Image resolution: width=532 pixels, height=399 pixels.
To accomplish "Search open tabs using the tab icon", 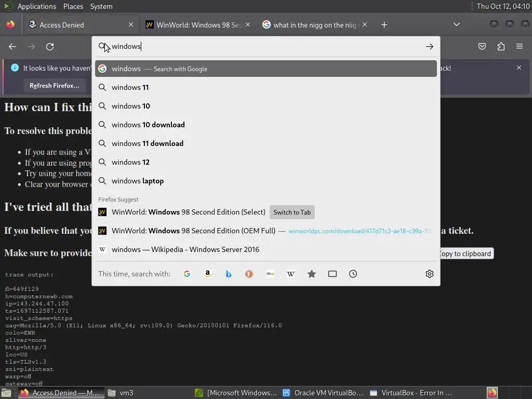I will click(x=332, y=274).
